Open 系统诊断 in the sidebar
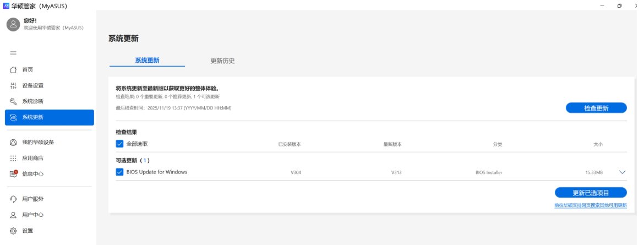644x245 pixels. 50,101
